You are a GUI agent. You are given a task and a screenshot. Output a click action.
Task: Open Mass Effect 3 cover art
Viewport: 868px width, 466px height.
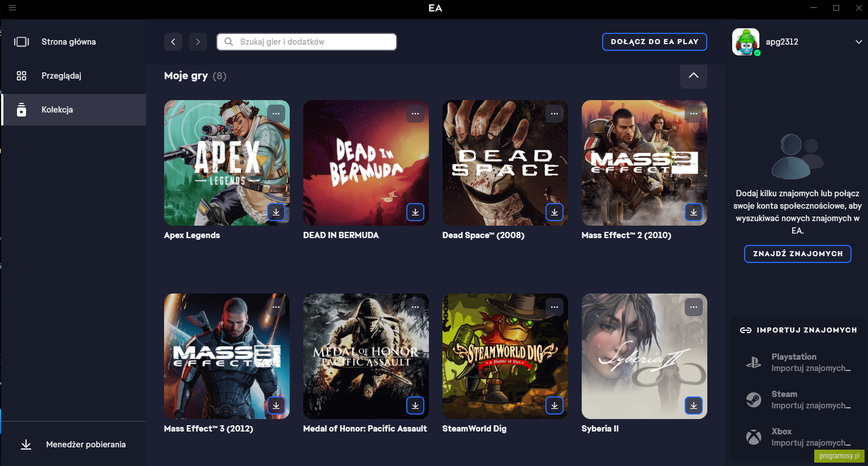[x=227, y=356]
